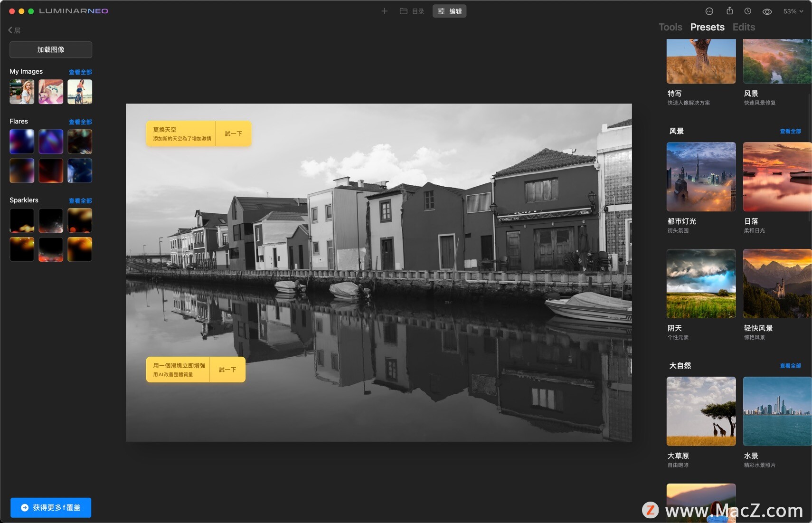Select the 都市灯光 preset thumbnail
812x523 pixels.
[x=700, y=176]
